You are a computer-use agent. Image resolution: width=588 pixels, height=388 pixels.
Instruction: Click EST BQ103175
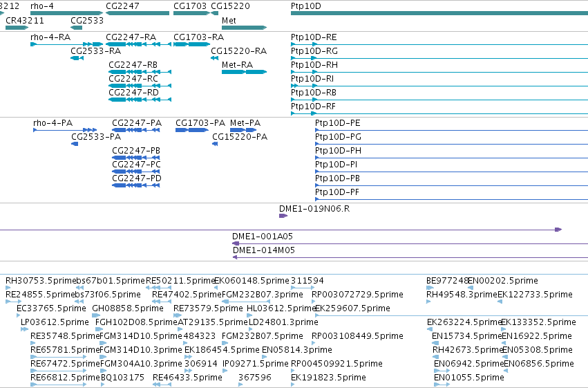(x=103, y=385)
